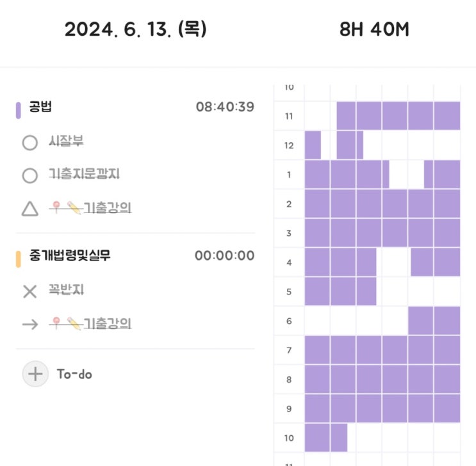Image resolution: width=476 pixels, height=466 pixels.
Task: Tap the pencil emoji in 중개법령및실무's 기출강의 task
Action: tap(74, 323)
